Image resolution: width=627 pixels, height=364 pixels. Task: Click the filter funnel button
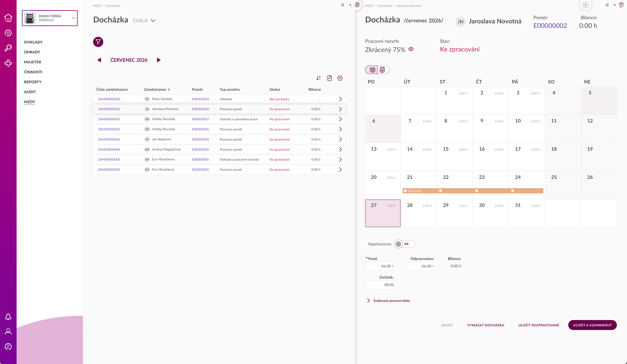pyautogui.click(x=98, y=42)
